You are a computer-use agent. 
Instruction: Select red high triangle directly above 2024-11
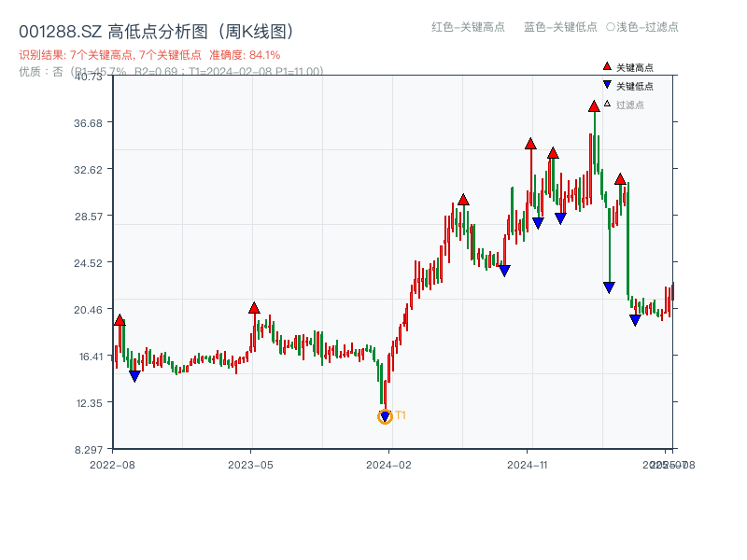530,144
